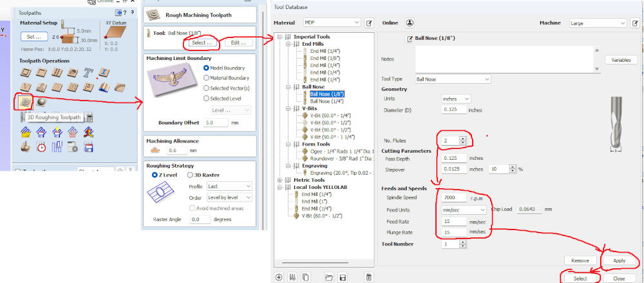Select the Model Boundary radio button
Viewport: 644px width, 283px height.
(x=206, y=68)
